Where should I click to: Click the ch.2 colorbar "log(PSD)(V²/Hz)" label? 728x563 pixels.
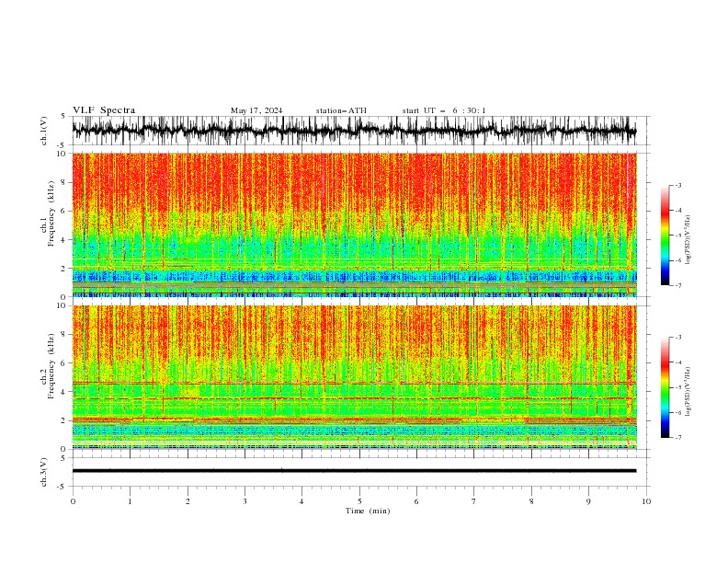point(688,392)
